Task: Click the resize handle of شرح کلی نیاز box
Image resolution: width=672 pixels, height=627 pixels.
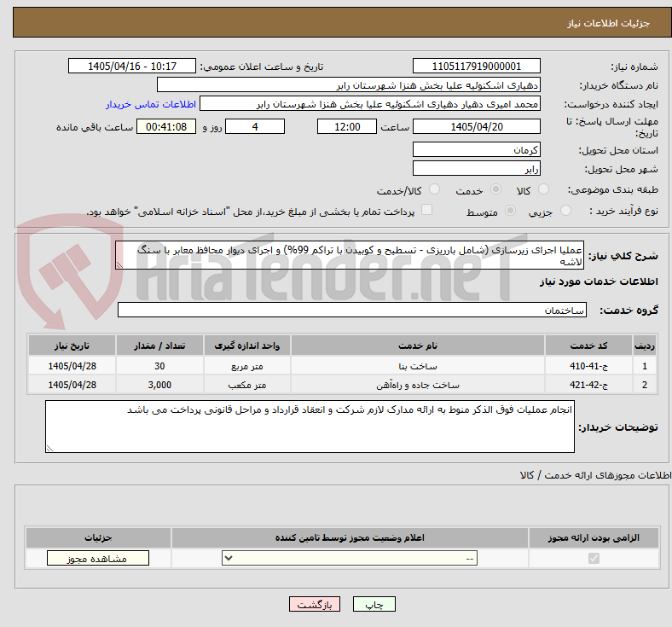Action: [x=119, y=265]
